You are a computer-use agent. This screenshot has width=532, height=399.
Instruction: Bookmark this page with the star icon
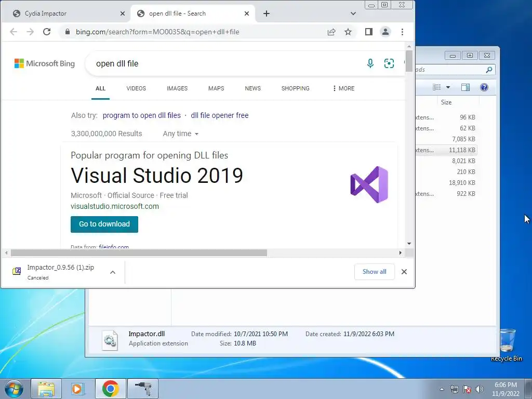[x=348, y=32]
